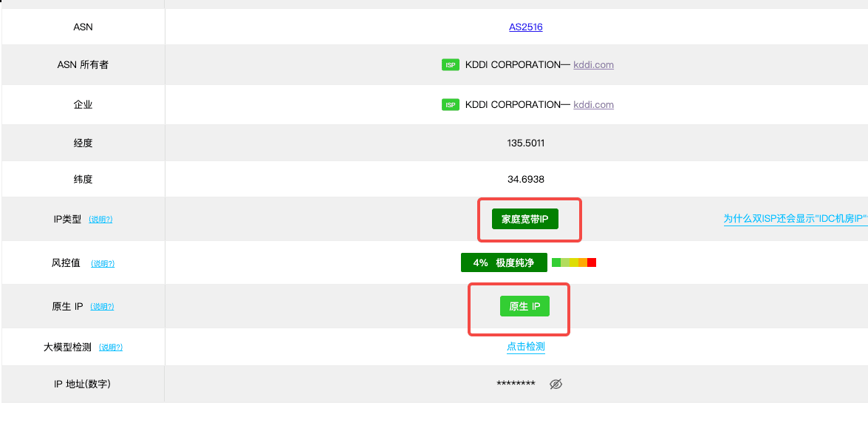Viewport: 868px width, 434px height.
Task: Click the 原生 IP row label text
Action: [x=67, y=307]
